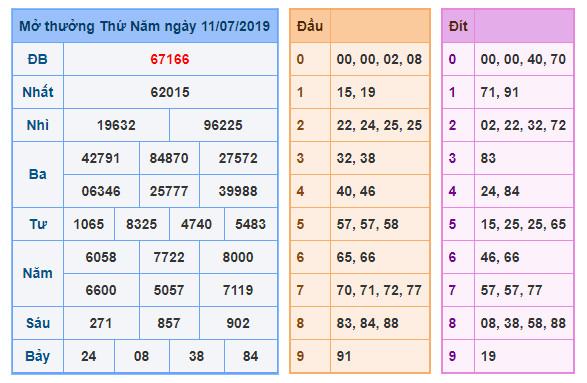Select Ba prize number 06346

coord(101,191)
